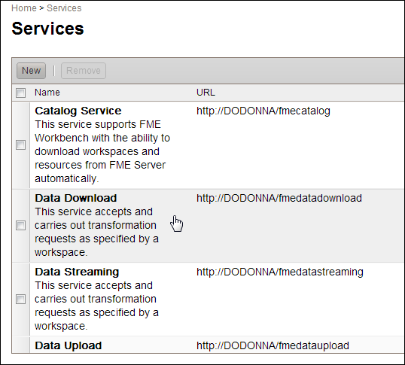The height and width of the screenshot is (365, 405).
Task: Click the New button
Action: (31, 71)
